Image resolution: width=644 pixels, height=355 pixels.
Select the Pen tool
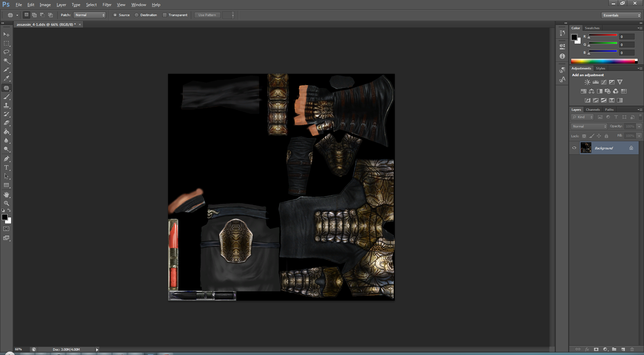(6, 159)
